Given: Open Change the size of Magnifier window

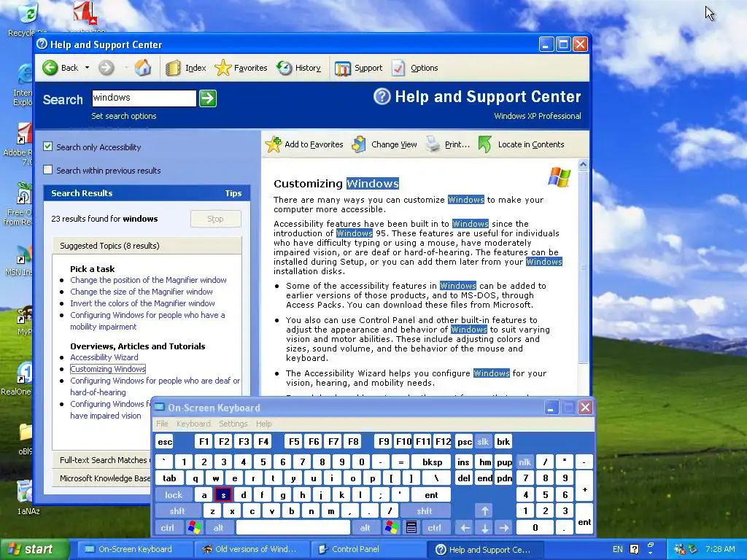Looking at the screenshot, I should [x=142, y=292].
